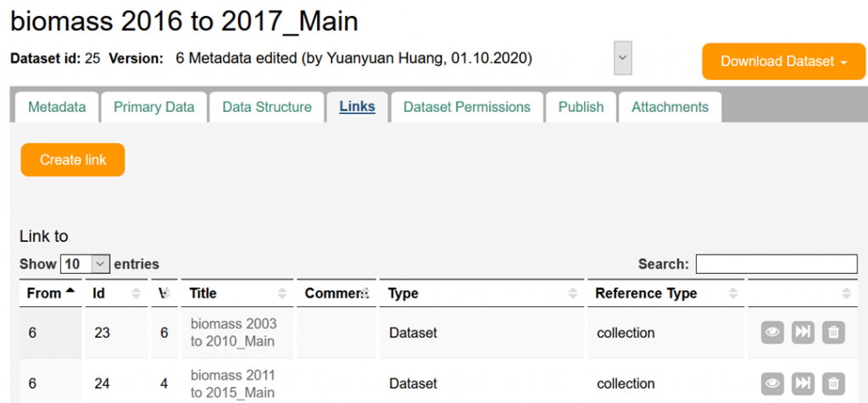This screenshot has height=403, width=868.
Task: Click the page title biomass 2016 to 2017_Main
Action: click(x=184, y=21)
